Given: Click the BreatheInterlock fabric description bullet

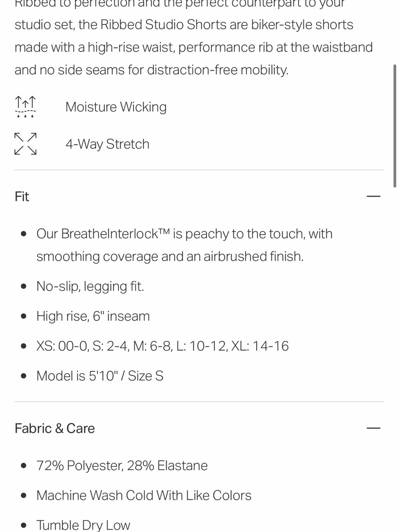Looking at the screenshot, I should (x=184, y=245).
